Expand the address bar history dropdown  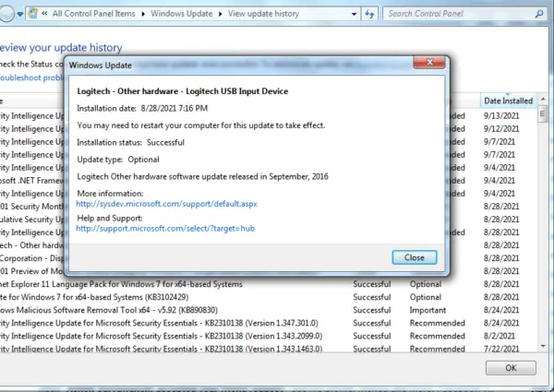click(x=354, y=14)
